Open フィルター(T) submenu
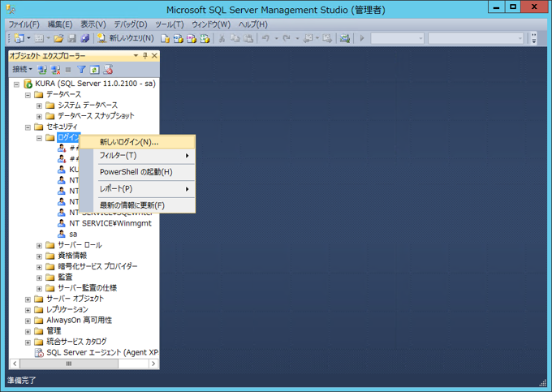This screenshot has height=392, width=552. [137, 155]
